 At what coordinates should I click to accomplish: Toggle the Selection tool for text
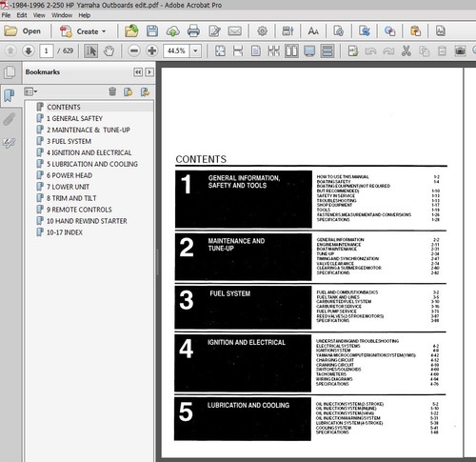pyautogui.click(x=91, y=50)
